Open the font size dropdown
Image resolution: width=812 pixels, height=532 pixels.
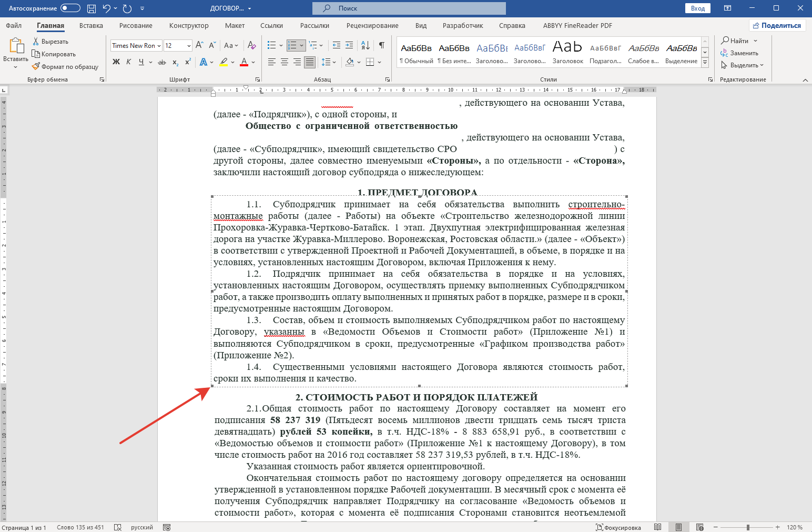coord(189,46)
